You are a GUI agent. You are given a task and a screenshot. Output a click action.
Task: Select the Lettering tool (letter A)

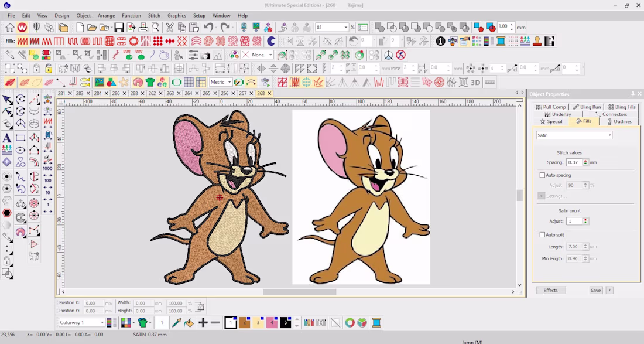6,138
